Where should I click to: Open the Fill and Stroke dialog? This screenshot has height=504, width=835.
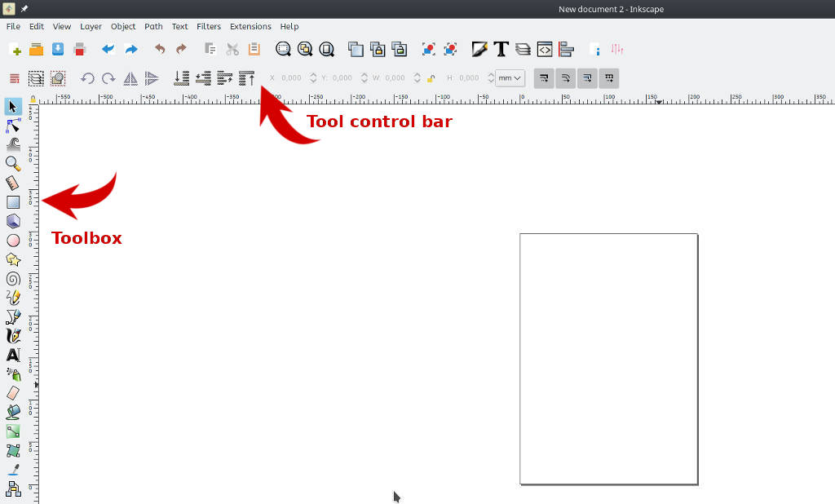[479, 49]
